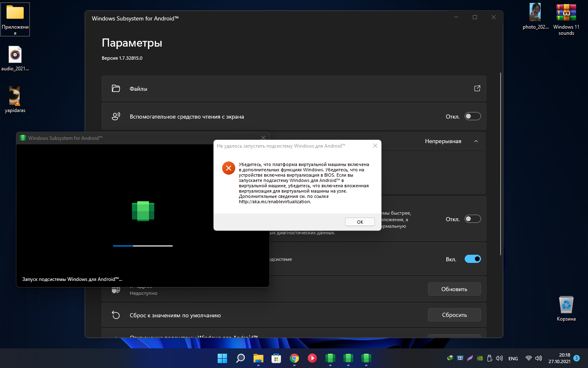Viewport: 588px width, 368px height.
Task: Close the Android splash launch window
Action: [263, 138]
